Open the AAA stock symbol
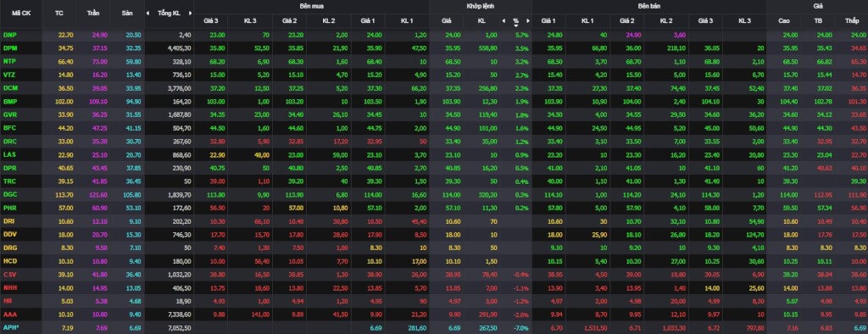868x334 pixels. [10, 314]
